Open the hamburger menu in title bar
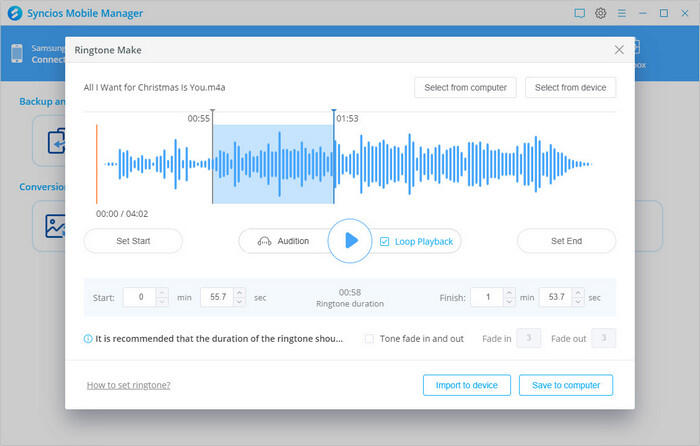This screenshot has width=700, height=446. click(621, 13)
